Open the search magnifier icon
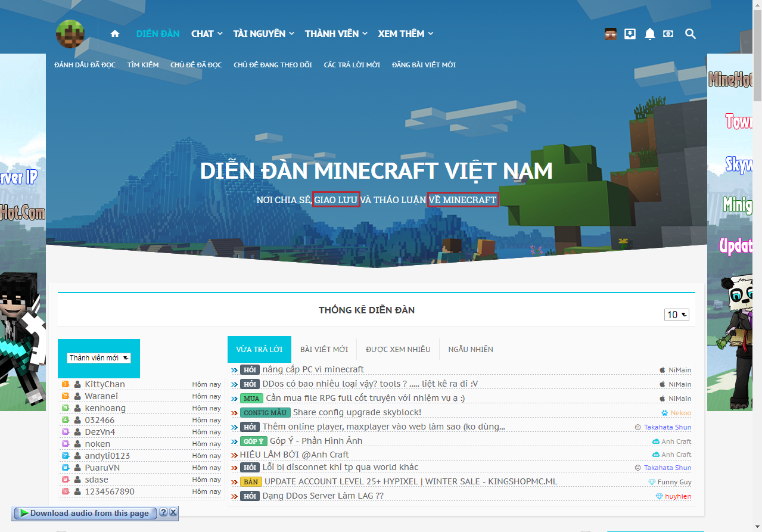 [691, 34]
